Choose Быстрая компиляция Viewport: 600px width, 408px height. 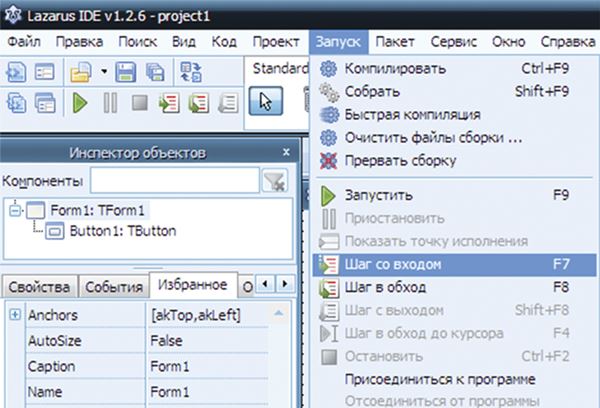454,115
